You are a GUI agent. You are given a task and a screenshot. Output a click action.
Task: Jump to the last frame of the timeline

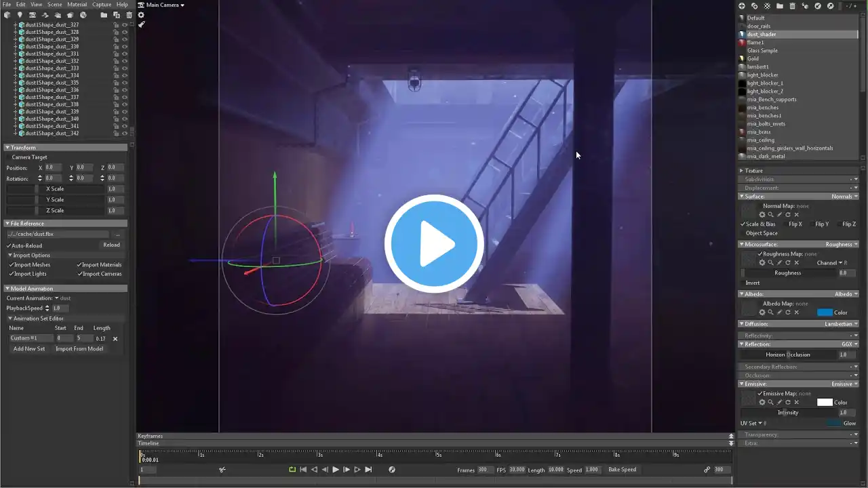click(368, 470)
